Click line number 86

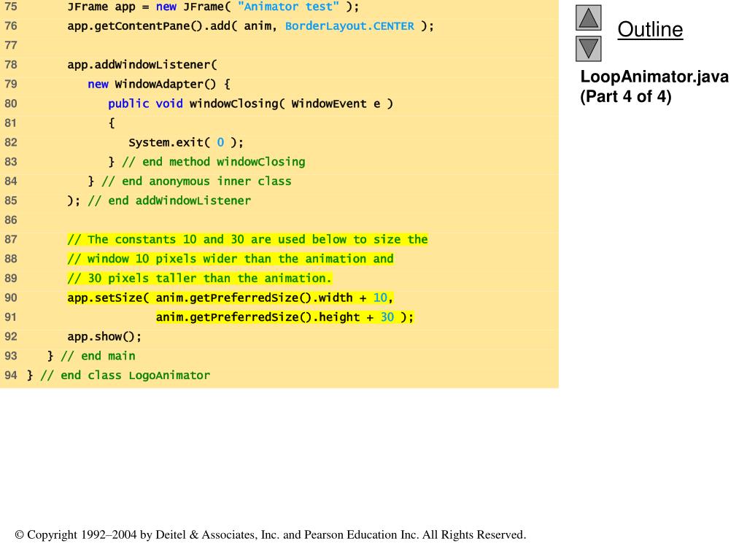(x=10, y=220)
